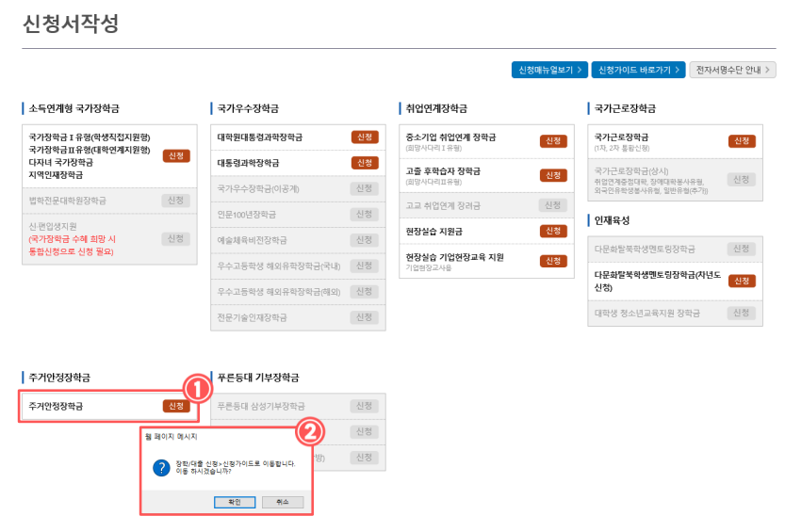Click the 국가우수장학금 section heading
This screenshot has height=532, width=785.
(249, 108)
